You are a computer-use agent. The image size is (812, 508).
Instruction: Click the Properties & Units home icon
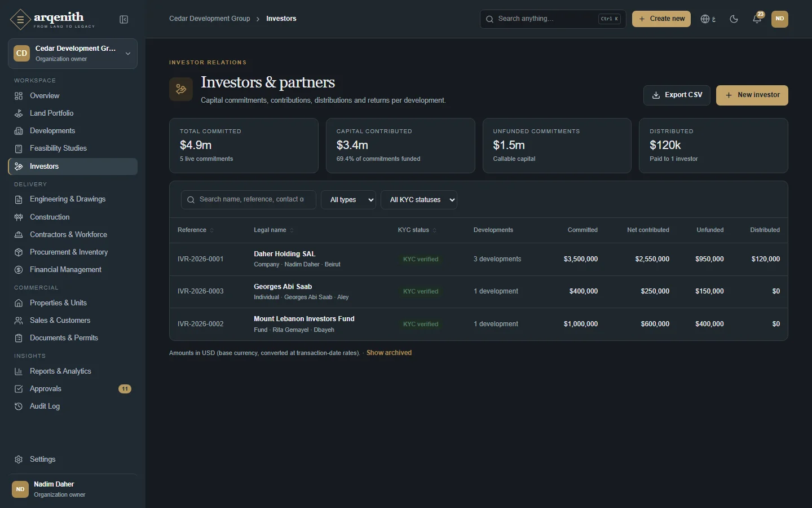click(19, 303)
